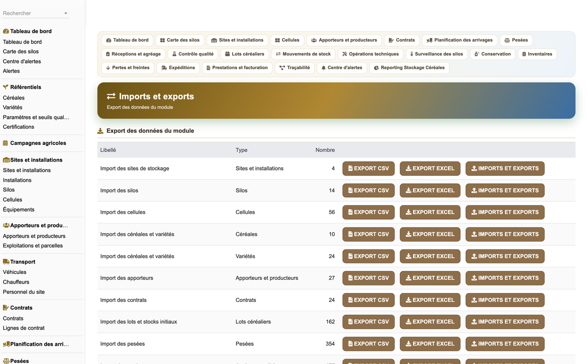Click the Contrats sidebar section icon

[6, 308]
